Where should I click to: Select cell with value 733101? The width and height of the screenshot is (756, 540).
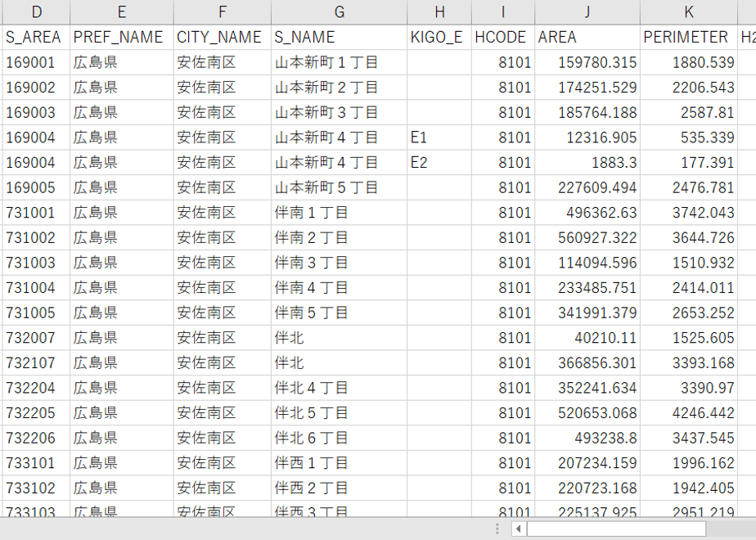36,463
